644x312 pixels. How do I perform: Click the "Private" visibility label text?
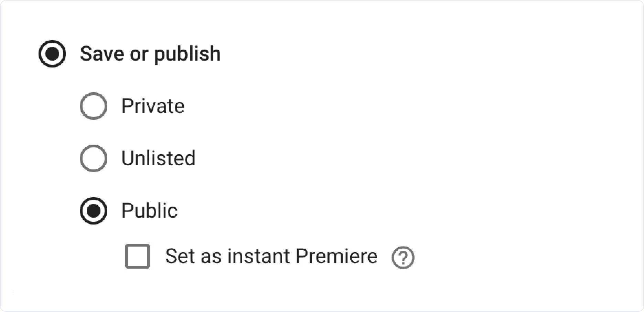[x=153, y=106]
